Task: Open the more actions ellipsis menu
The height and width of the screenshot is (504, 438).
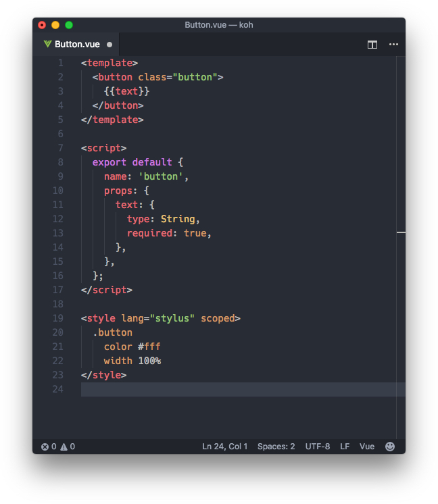Action: click(393, 45)
